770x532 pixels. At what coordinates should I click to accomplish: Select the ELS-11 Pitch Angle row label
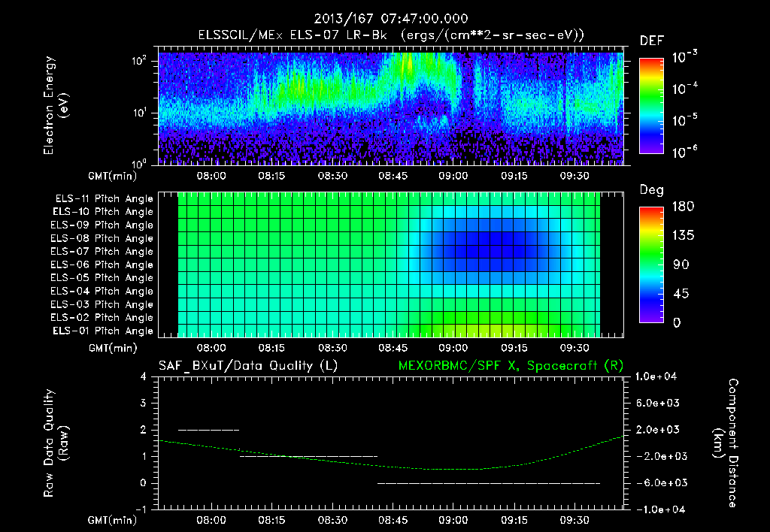click(x=104, y=199)
